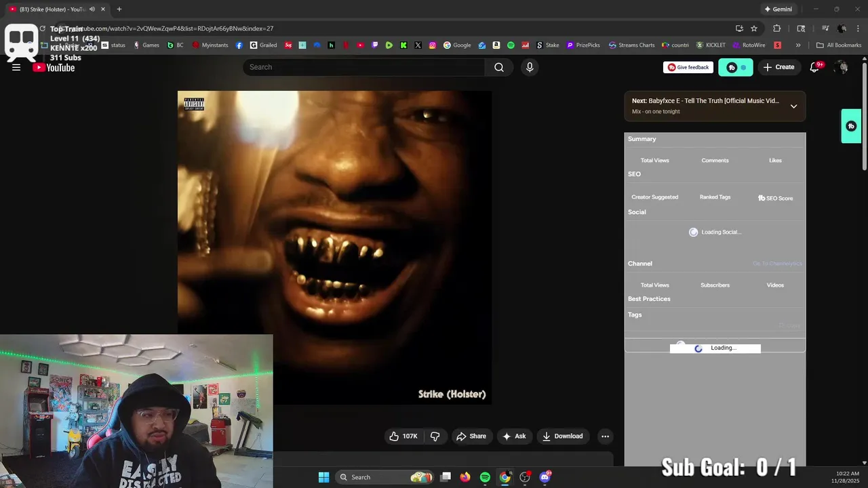Image resolution: width=868 pixels, height=488 pixels.
Task: Click the Strike (Holster) video player
Action: [334, 247]
